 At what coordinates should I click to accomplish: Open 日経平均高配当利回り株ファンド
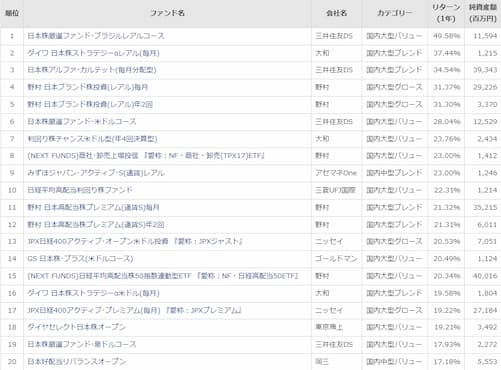click(80, 190)
